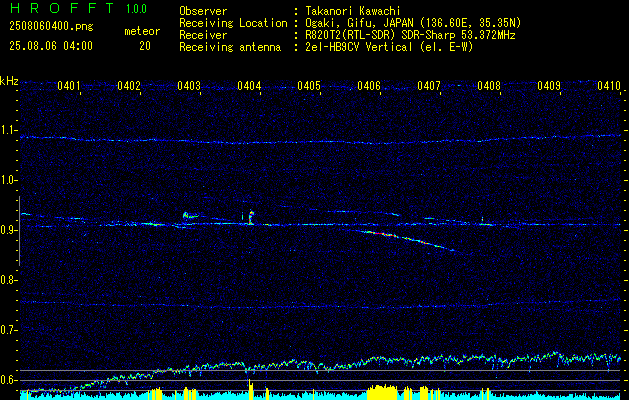Click the 0404 time marker
The image size is (629, 400).
point(249,85)
